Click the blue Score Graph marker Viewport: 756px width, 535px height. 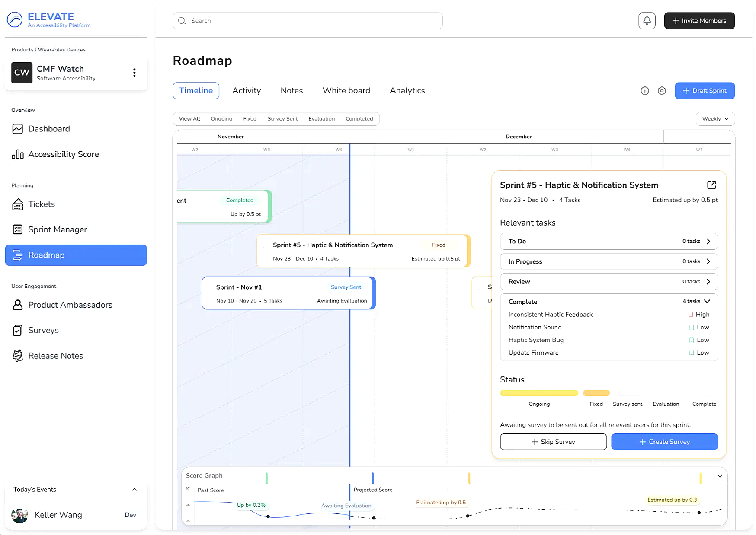pos(372,478)
